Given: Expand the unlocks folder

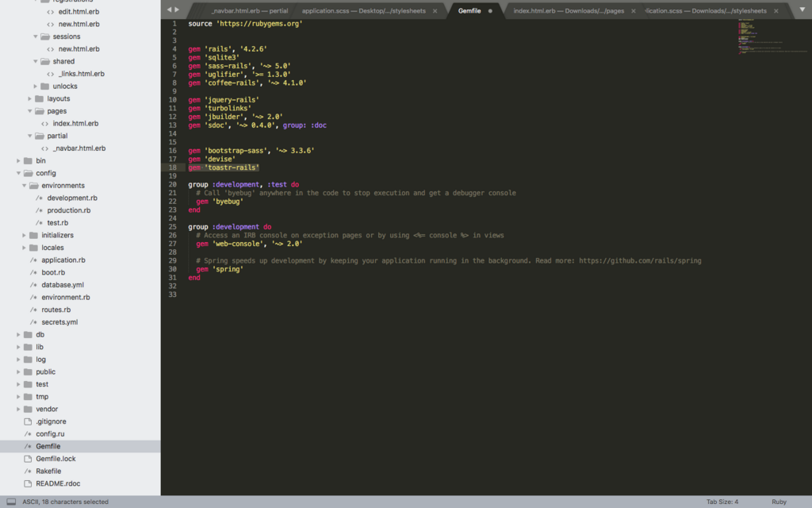Looking at the screenshot, I should (35, 86).
